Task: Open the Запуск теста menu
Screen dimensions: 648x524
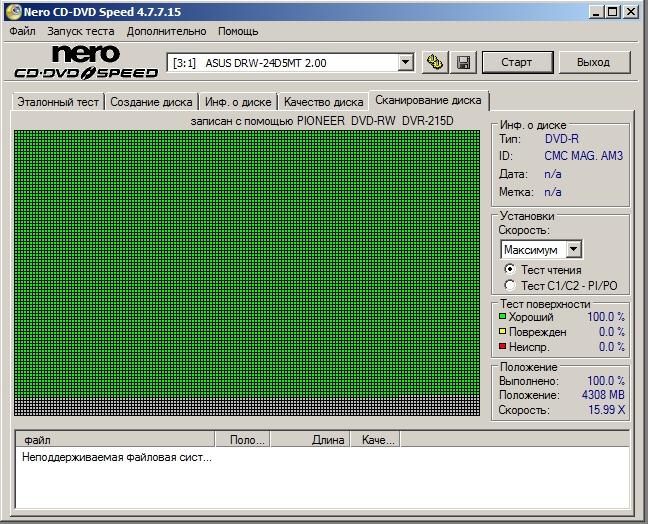Action: tap(81, 31)
